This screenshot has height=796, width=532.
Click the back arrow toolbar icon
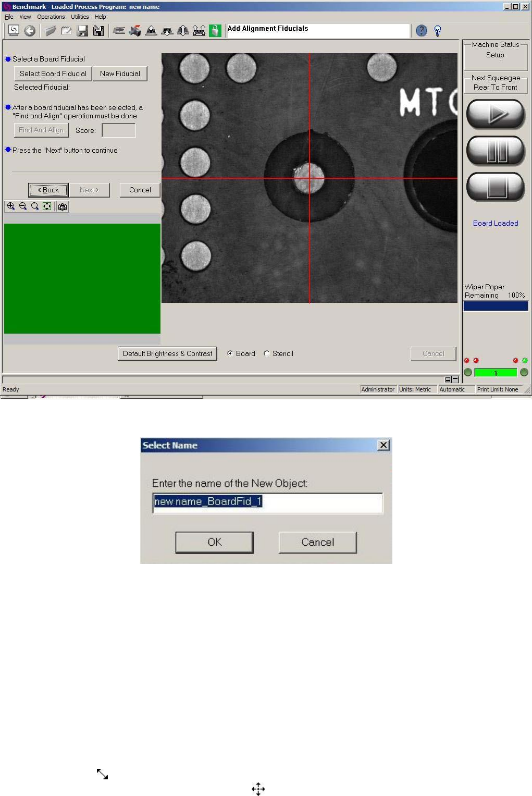[30, 31]
